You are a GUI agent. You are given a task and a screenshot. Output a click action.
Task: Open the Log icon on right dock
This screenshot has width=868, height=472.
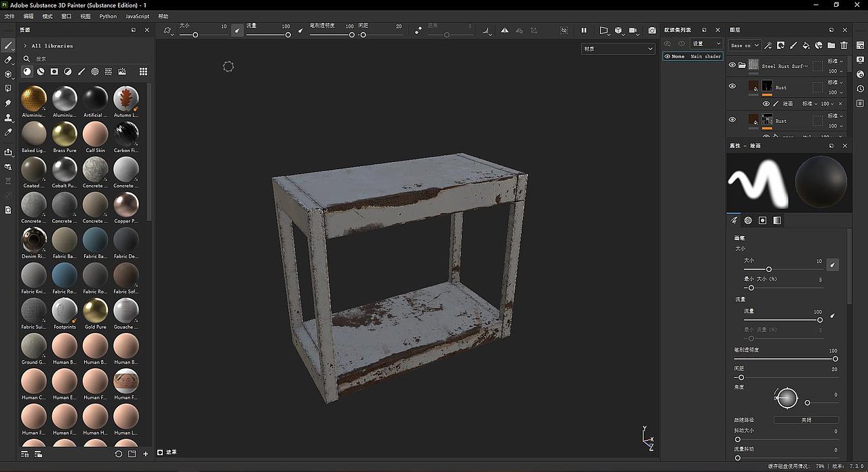pyautogui.click(x=860, y=103)
